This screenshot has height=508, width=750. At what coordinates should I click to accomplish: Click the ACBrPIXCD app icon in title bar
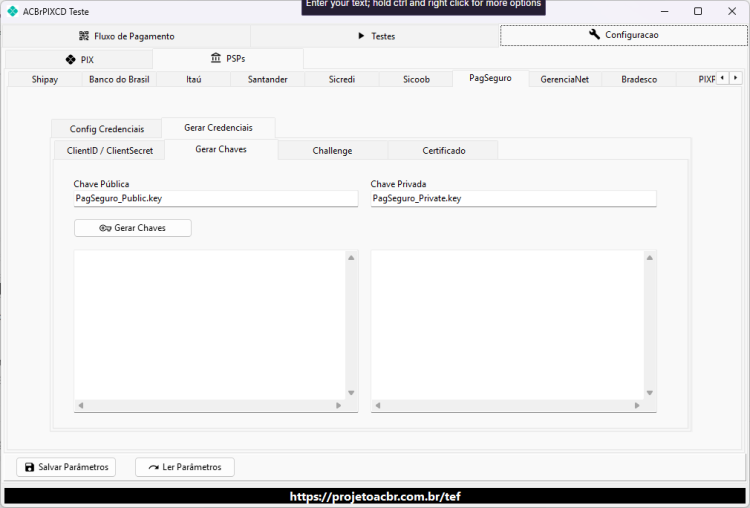pyautogui.click(x=12, y=11)
